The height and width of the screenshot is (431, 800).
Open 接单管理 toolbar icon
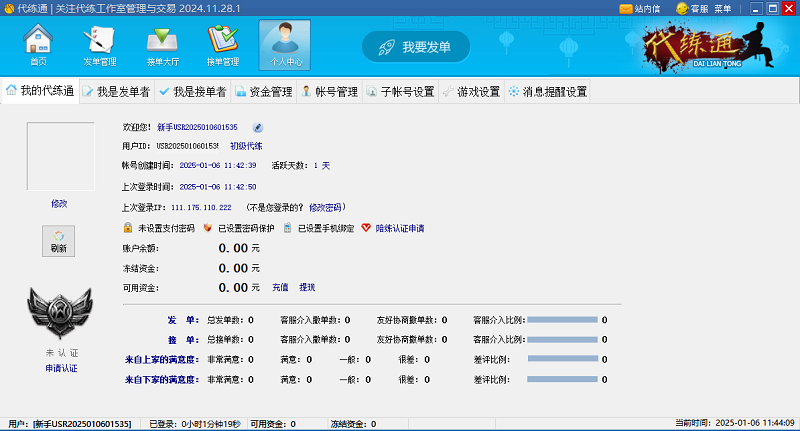click(x=222, y=44)
